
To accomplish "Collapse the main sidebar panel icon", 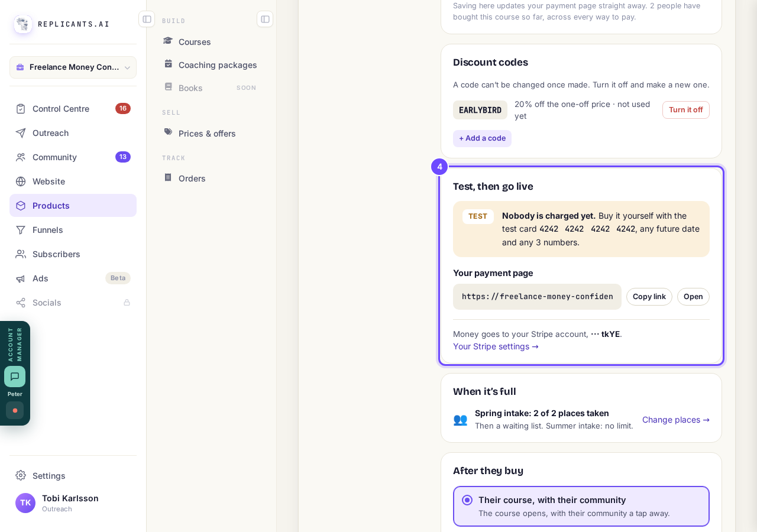I will 147,19.
